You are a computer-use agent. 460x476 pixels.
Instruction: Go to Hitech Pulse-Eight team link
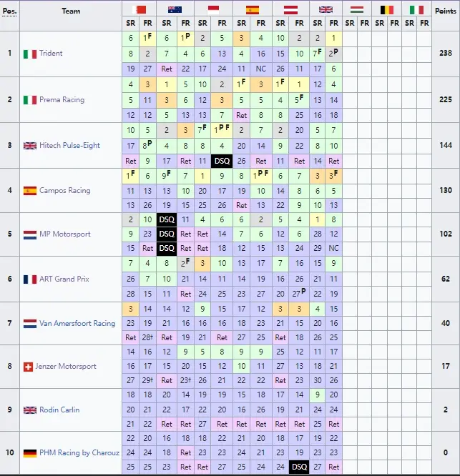(70, 146)
